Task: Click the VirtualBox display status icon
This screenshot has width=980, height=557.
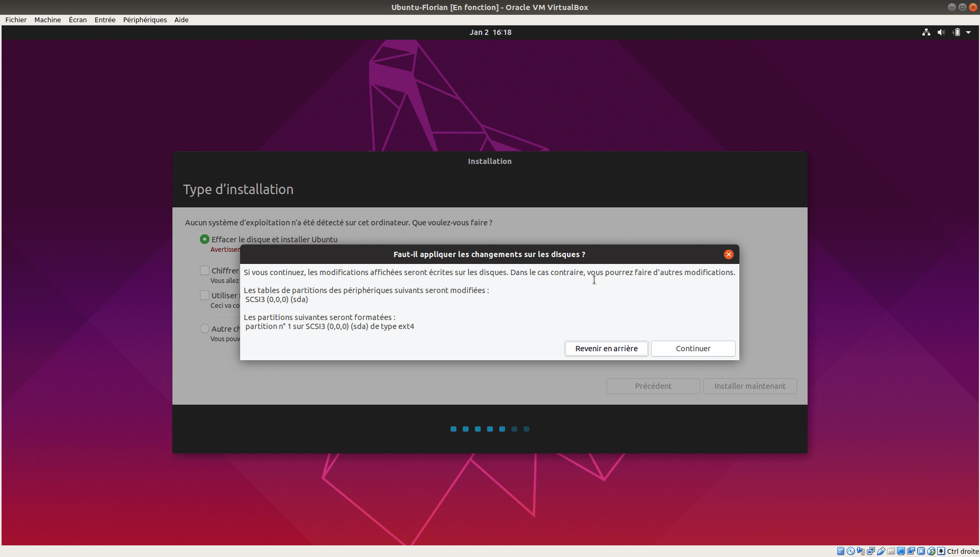Action: click(x=901, y=551)
